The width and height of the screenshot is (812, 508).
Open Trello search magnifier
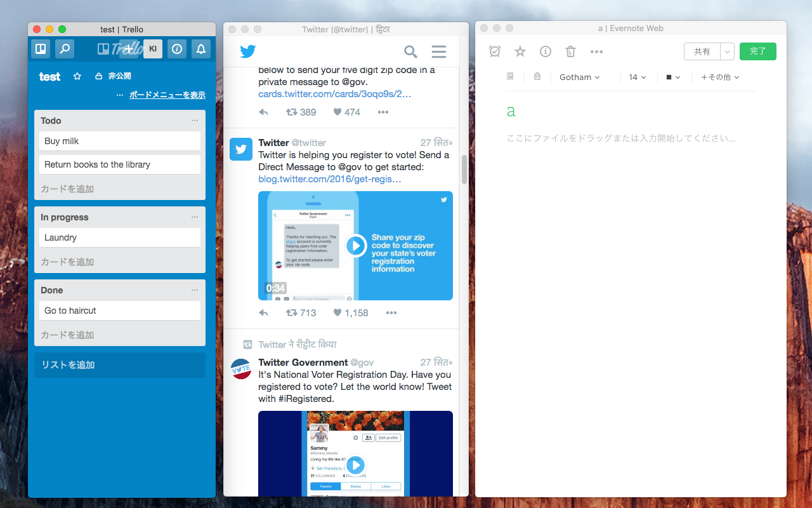point(64,48)
